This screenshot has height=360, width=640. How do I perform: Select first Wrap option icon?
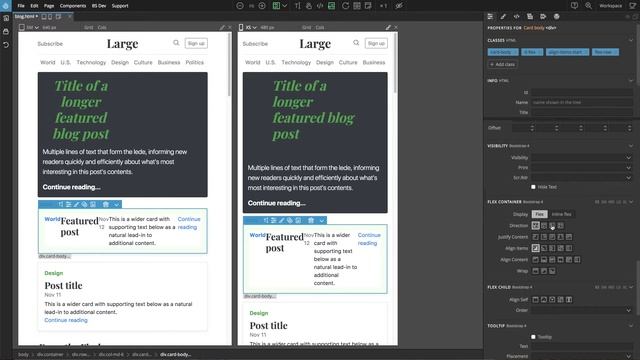[x=536, y=271]
